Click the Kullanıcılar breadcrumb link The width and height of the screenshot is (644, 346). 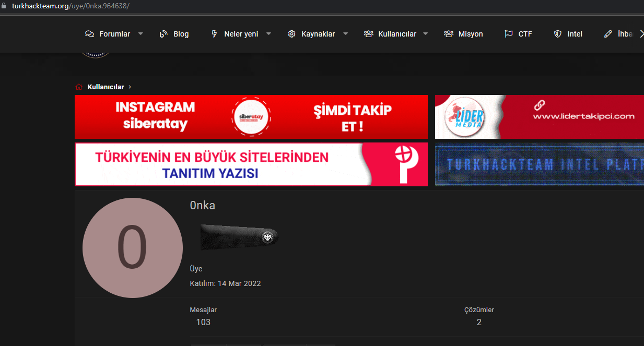(x=106, y=87)
